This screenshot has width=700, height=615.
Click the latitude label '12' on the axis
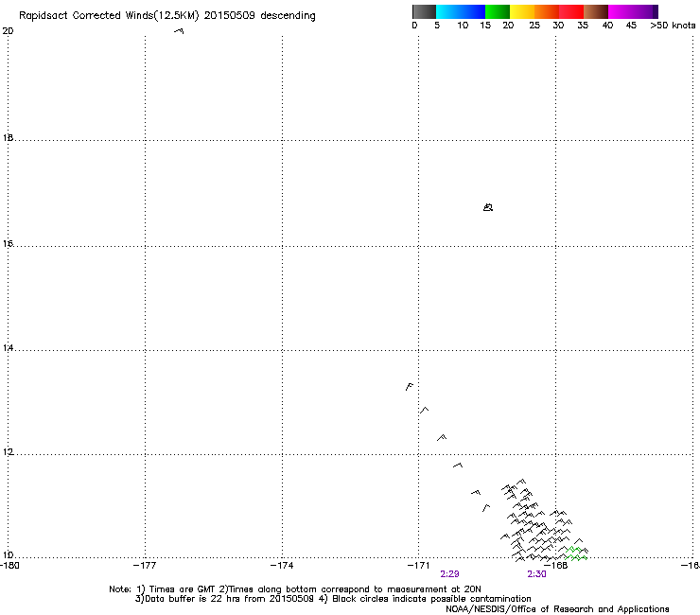8,452
